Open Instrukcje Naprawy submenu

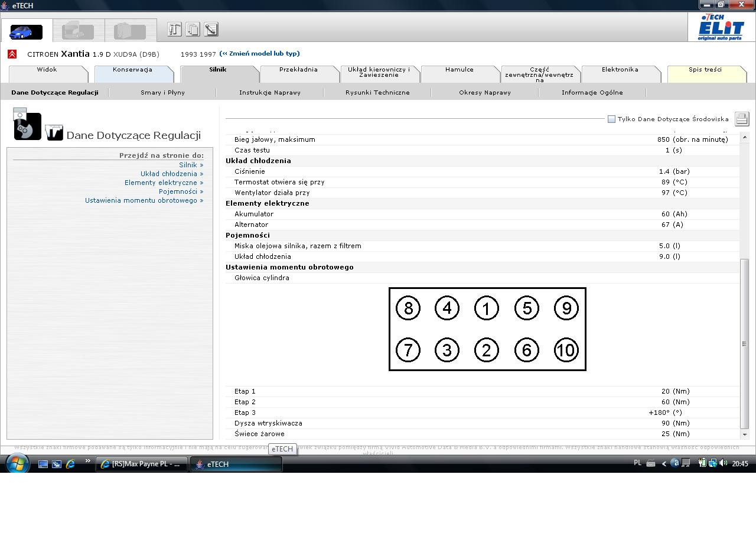[x=270, y=93]
